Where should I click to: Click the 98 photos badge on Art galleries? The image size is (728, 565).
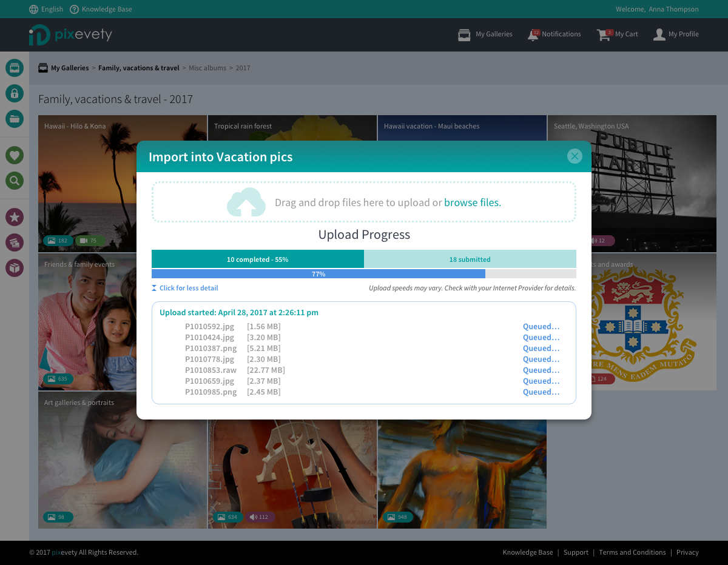[x=57, y=517]
